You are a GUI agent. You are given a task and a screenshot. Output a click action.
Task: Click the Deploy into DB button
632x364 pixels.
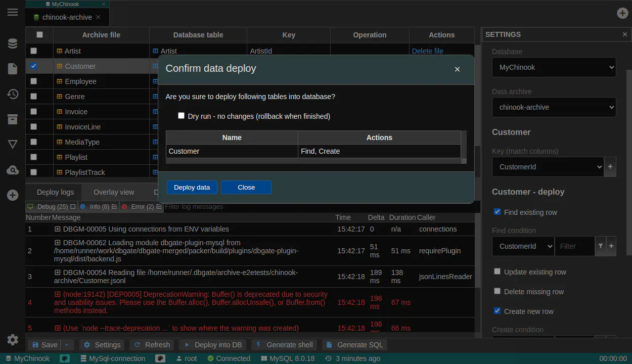[213, 345]
